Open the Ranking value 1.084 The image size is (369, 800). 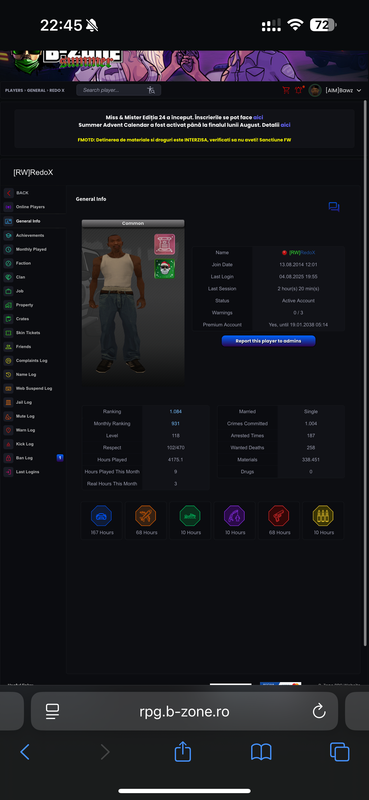coord(176,412)
